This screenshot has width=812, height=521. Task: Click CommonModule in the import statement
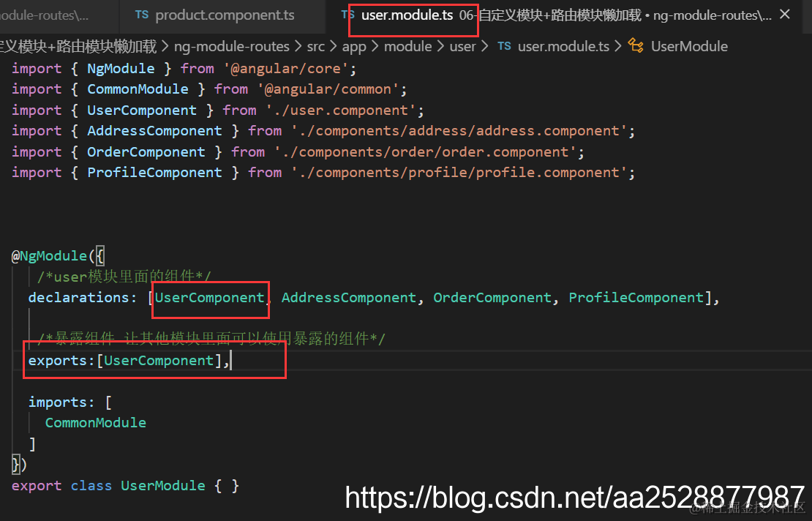pos(138,89)
